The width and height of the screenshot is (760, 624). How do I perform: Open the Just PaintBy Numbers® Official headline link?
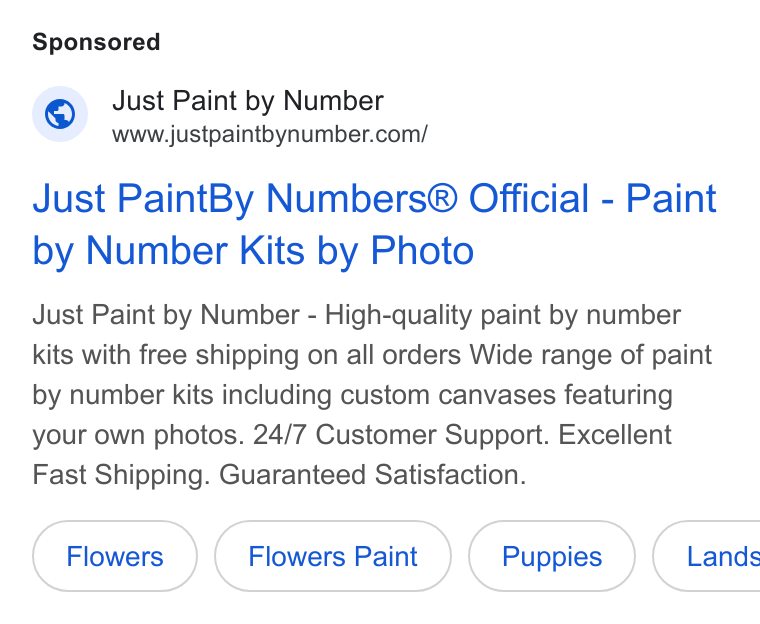[374, 224]
